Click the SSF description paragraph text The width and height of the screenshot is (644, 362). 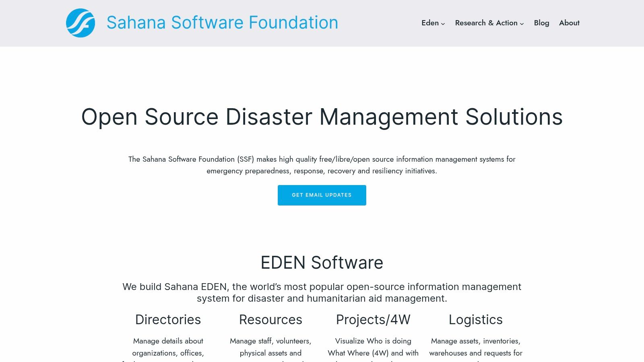[x=322, y=165]
